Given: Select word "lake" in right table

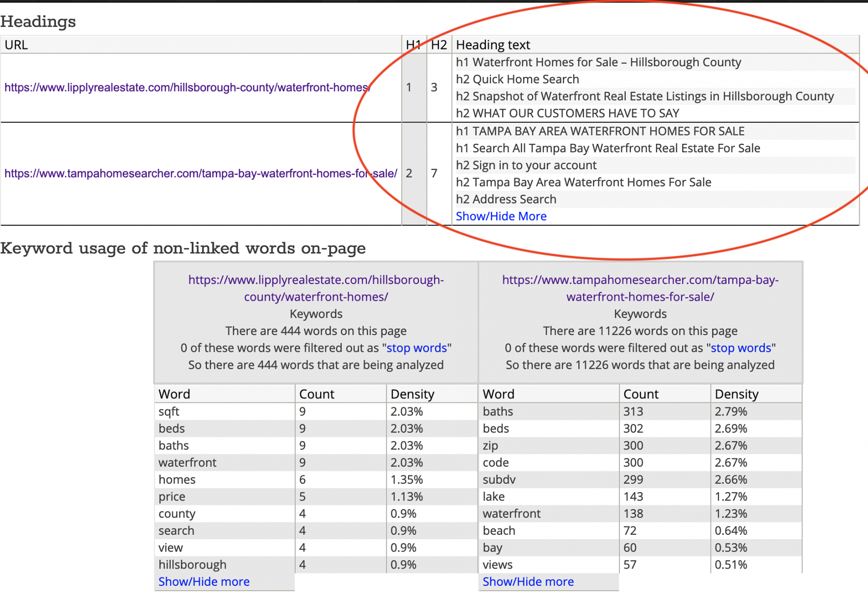Looking at the screenshot, I should [x=493, y=497].
